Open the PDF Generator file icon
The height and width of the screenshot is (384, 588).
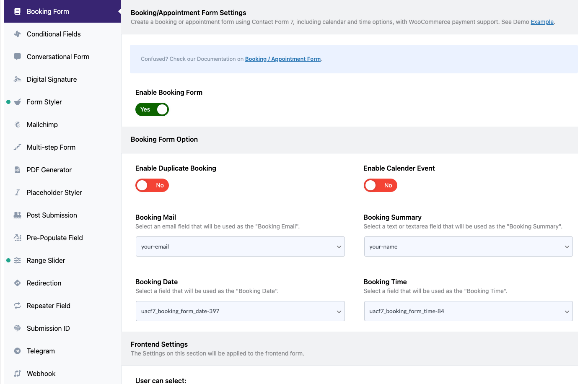click(17, 170)
